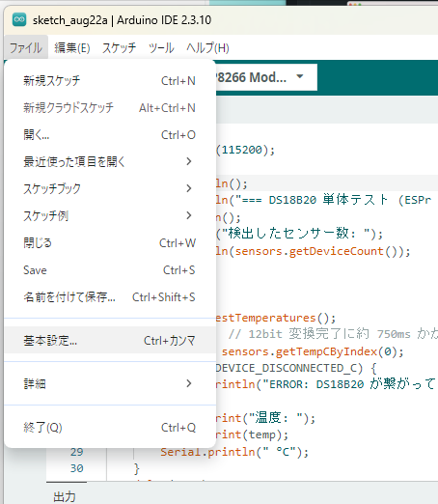The width and height of the screenshot is (438, 504).
Task: Expand the スケッチ例 submenu
Action: tap(110, 215)
